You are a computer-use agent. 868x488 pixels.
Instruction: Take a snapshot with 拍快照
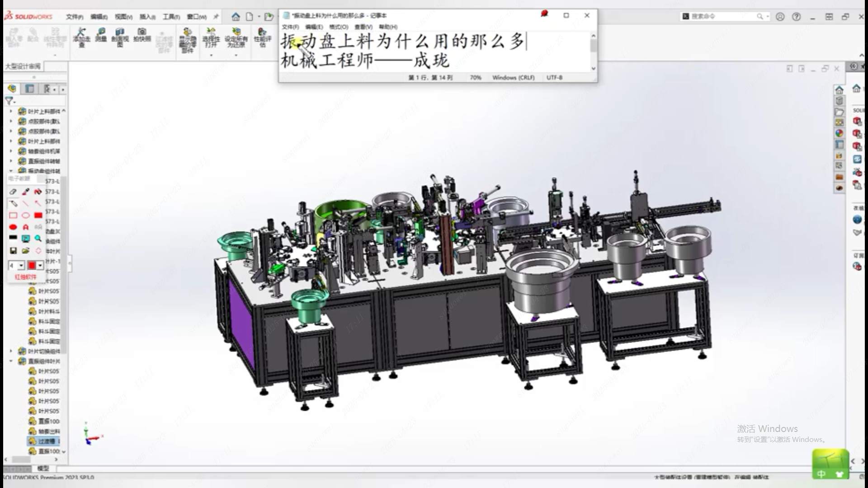(x=142, y=35)
